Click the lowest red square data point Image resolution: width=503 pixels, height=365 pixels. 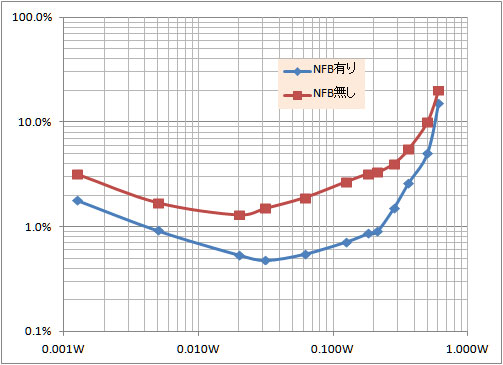pos(239,215)
